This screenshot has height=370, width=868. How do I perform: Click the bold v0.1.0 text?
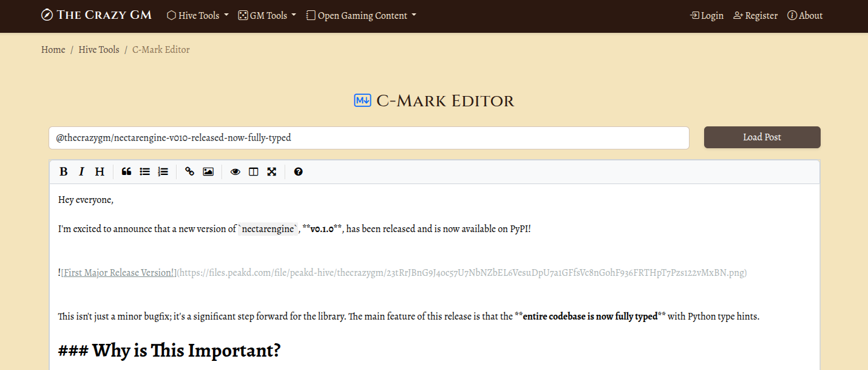322,229
